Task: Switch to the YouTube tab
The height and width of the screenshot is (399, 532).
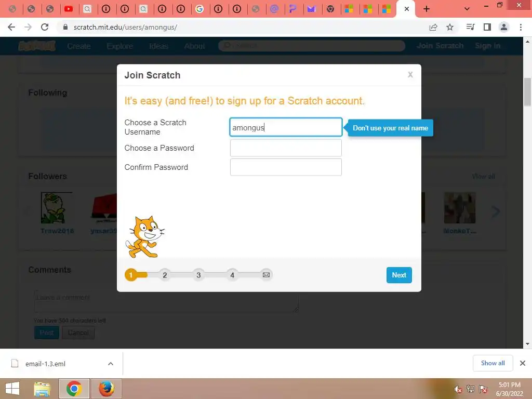Action: (x=69, y=9)
